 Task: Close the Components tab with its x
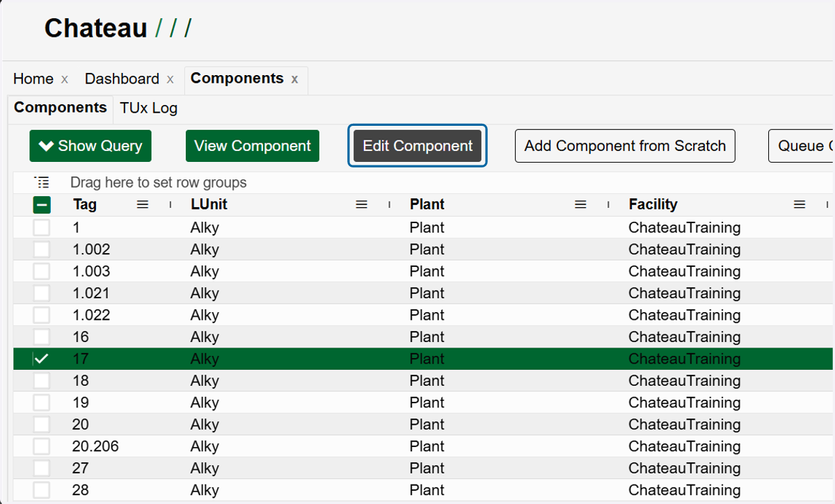(294, 79)
